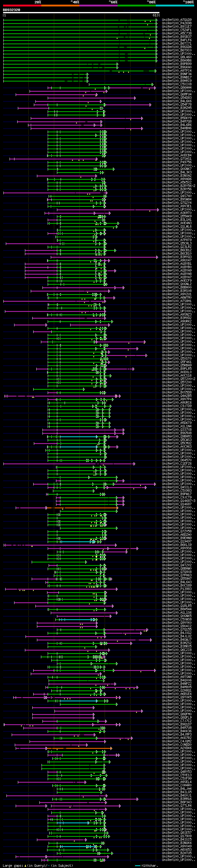Open the UniRef100_B4L6R6 hit link
Viewport: 197px width, 868px height.
click(x=177, y=125)
